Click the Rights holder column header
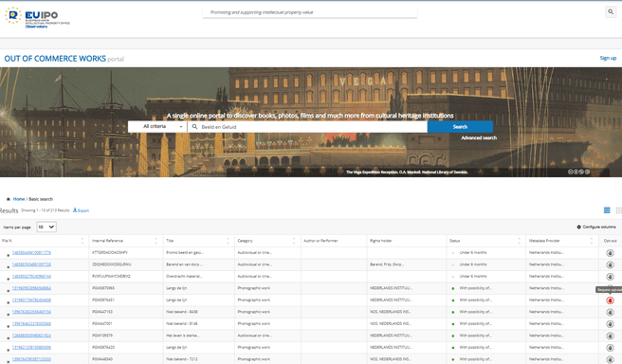 coord(381,241)
